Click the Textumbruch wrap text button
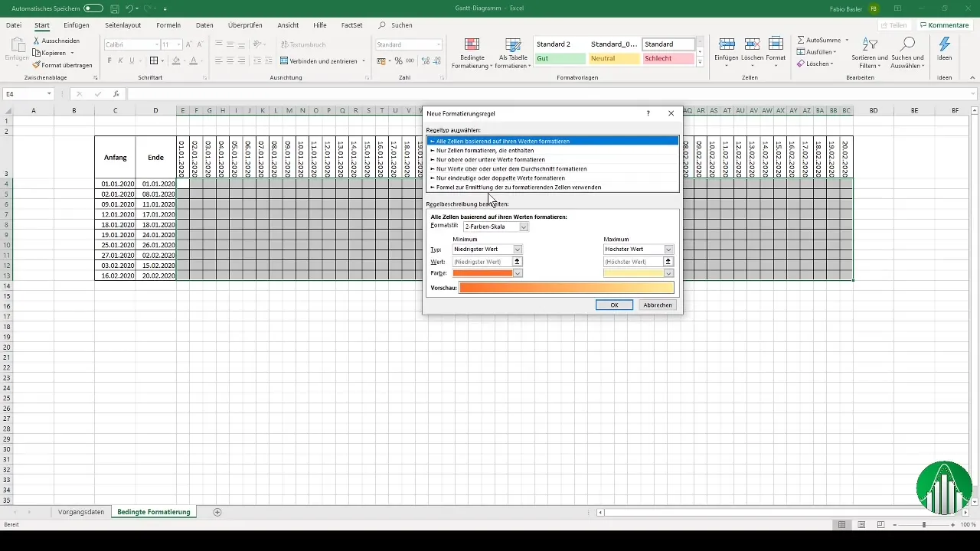 pos(303,44)
